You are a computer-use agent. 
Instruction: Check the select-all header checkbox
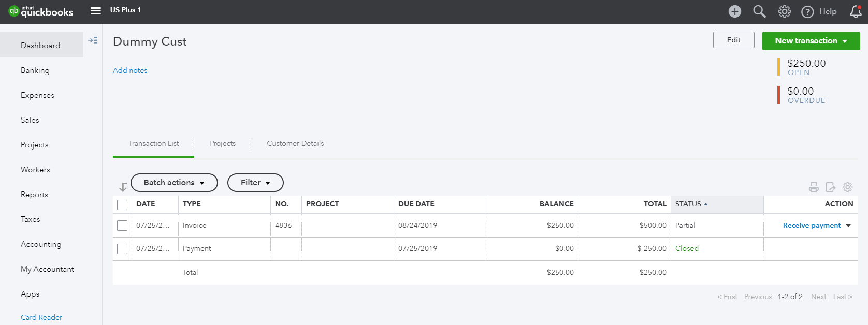coord(122,204)
